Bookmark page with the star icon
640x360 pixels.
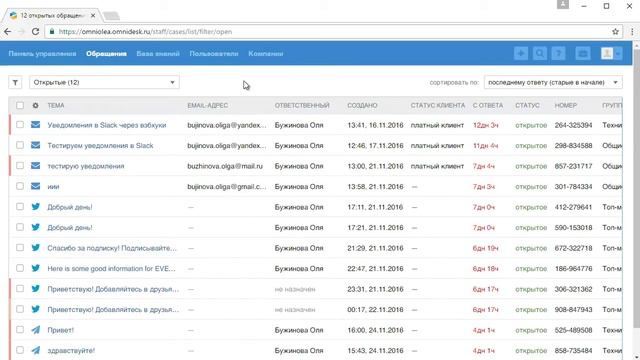(x=615, y=31)
